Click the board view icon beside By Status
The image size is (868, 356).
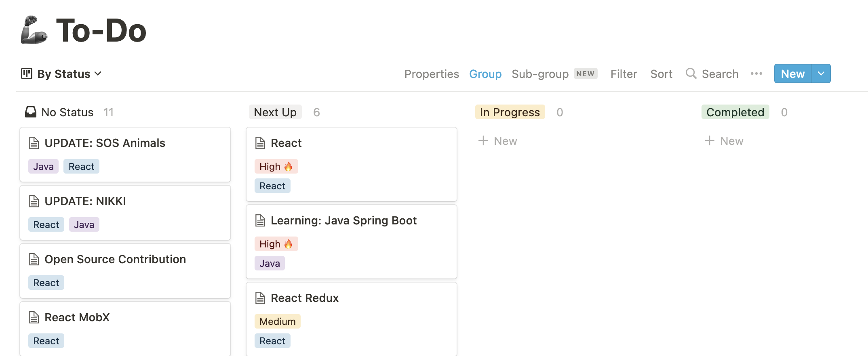[x=27, y=73]
